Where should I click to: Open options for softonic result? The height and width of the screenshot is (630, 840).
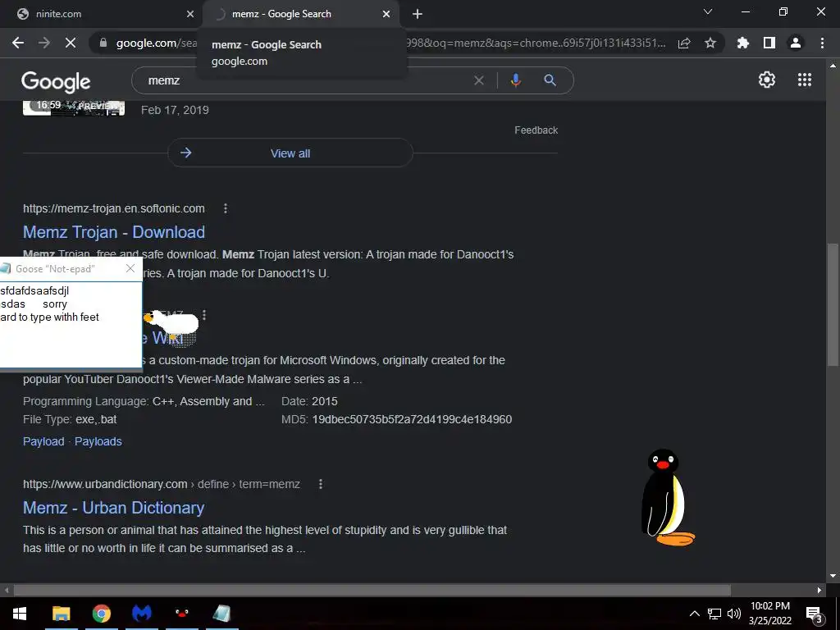226,208
